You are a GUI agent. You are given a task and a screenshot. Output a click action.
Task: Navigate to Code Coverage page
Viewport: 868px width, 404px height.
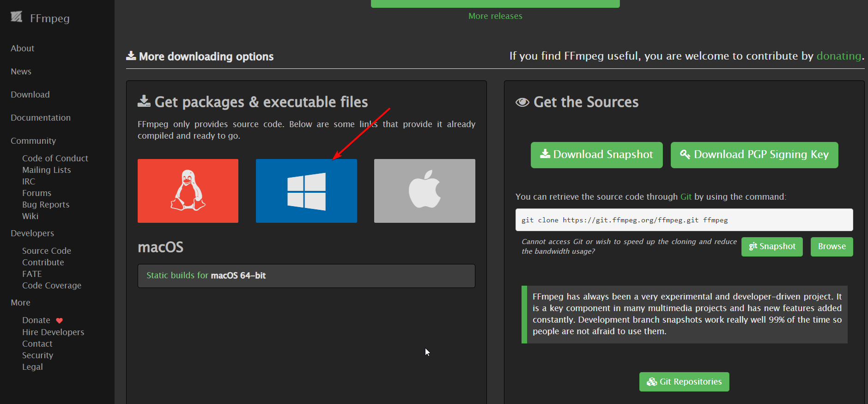coord(52,286)
